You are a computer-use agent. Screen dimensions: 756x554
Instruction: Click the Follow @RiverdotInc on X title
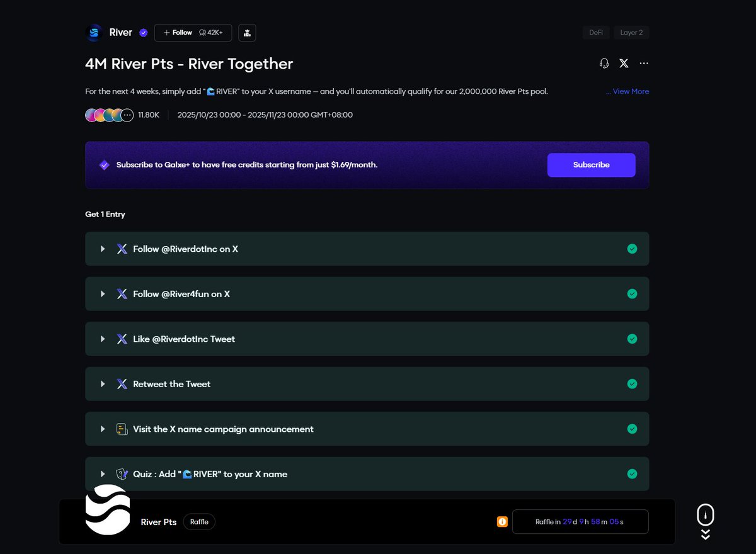(x=185, y=249)
